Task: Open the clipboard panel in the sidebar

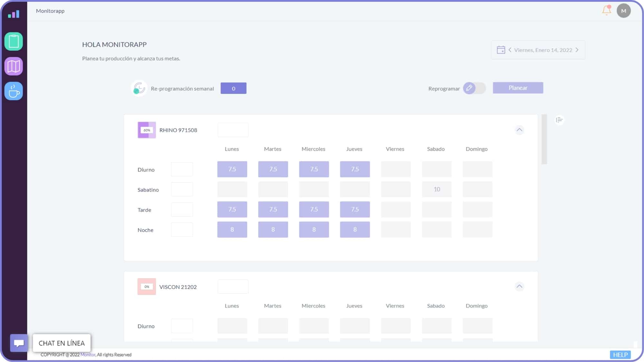Action: coord(14,41)
